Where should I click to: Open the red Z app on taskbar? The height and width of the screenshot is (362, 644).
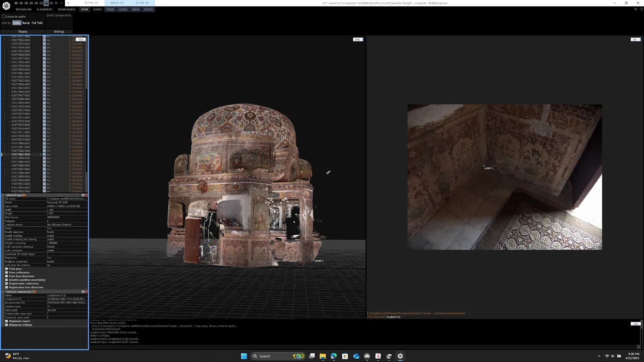pos(378,356)
